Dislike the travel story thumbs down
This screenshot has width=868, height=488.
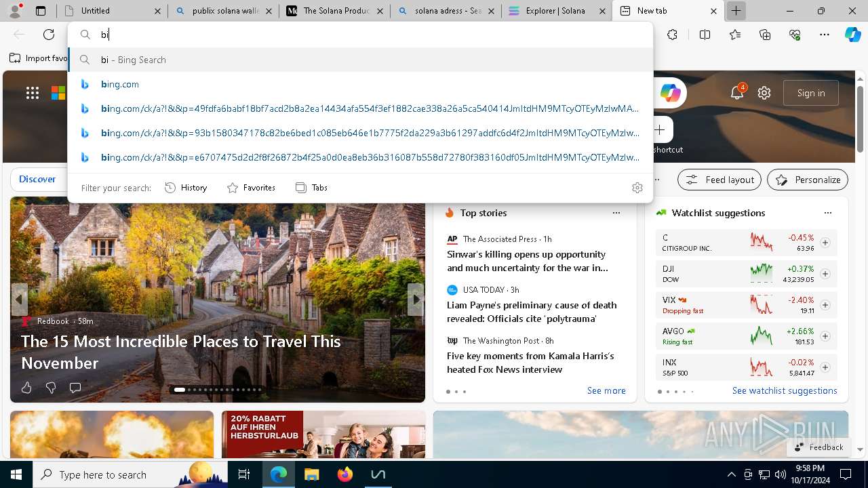coord(51,388)
